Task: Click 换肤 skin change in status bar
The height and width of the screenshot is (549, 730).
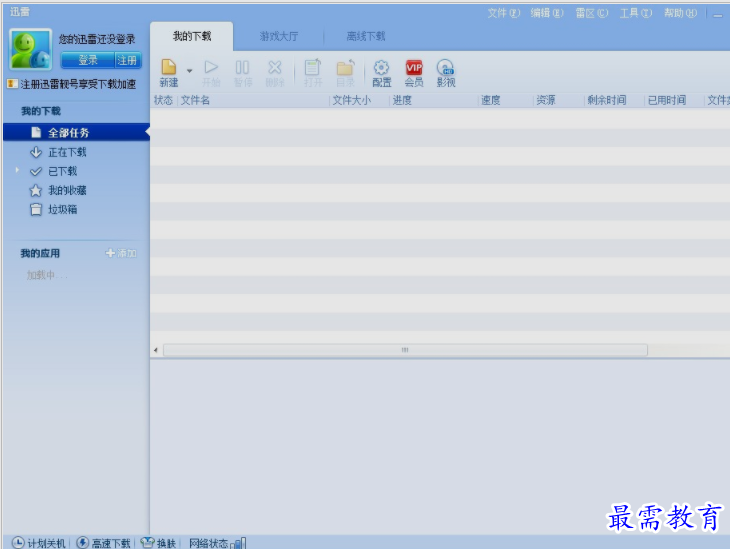Action: point(158,543)
